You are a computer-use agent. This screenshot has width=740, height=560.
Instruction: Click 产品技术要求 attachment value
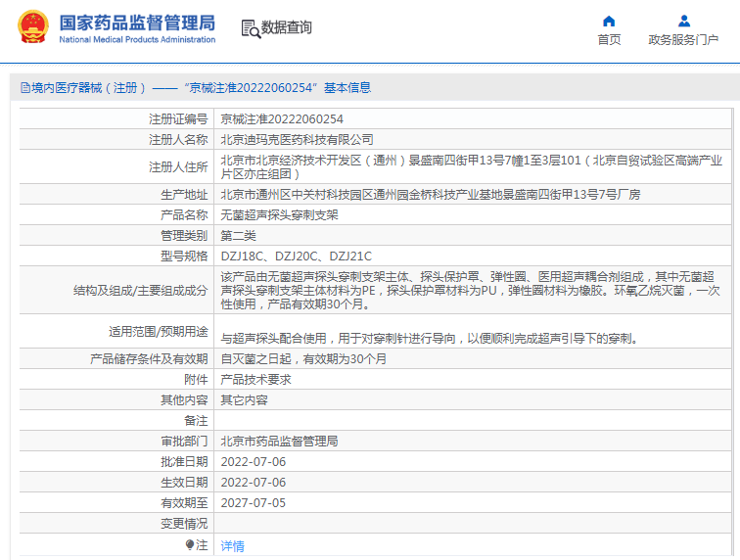[x=255, y=380]
